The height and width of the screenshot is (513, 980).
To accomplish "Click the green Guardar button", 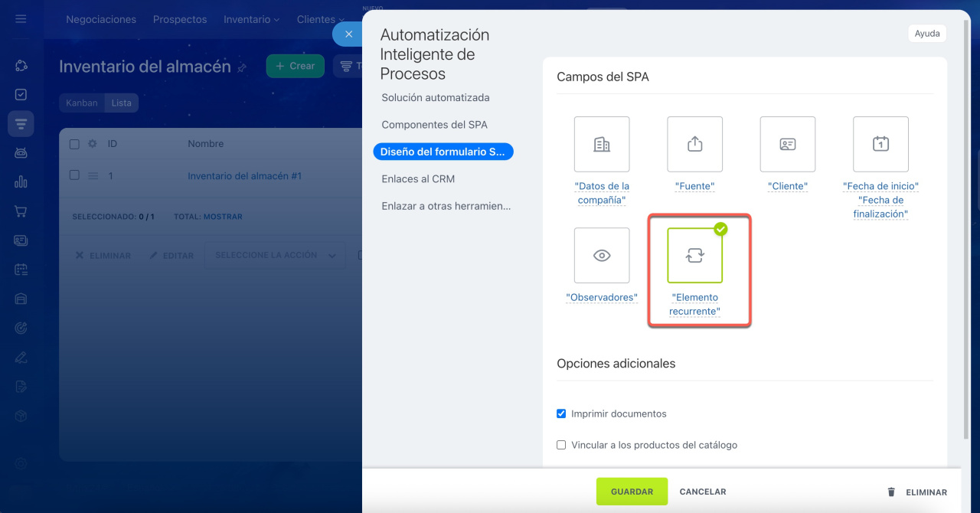I will (x=632, y=492).
